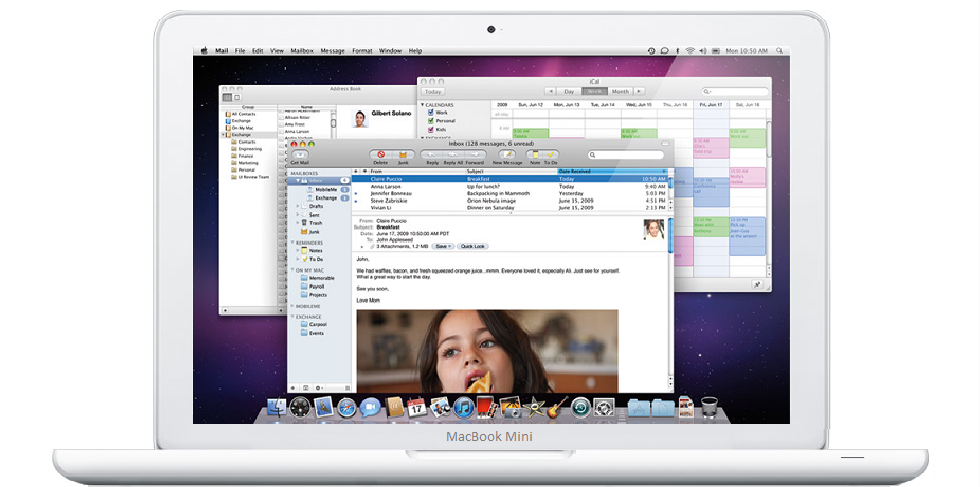Uncheck the Work calendar in iCal

tap(431, 113)
